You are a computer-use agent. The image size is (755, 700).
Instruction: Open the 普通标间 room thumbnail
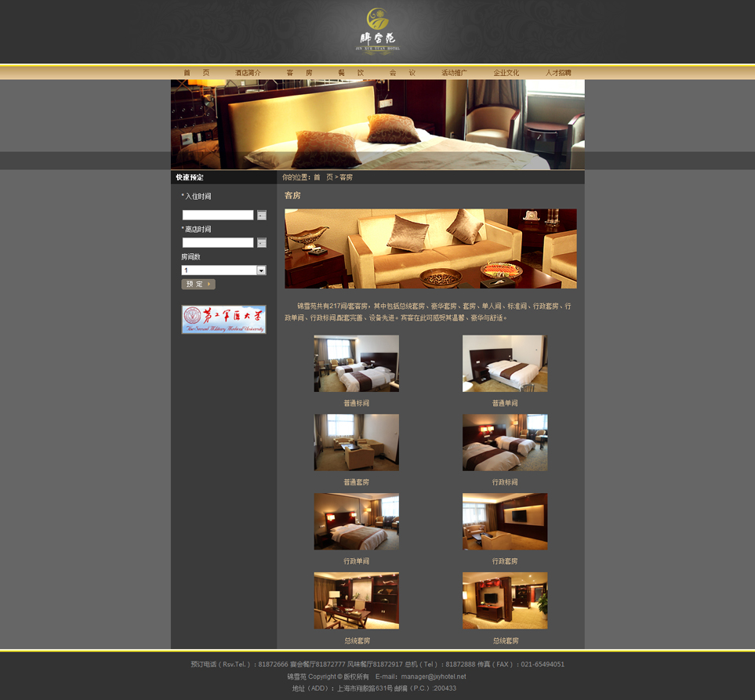tap(356, 364)
